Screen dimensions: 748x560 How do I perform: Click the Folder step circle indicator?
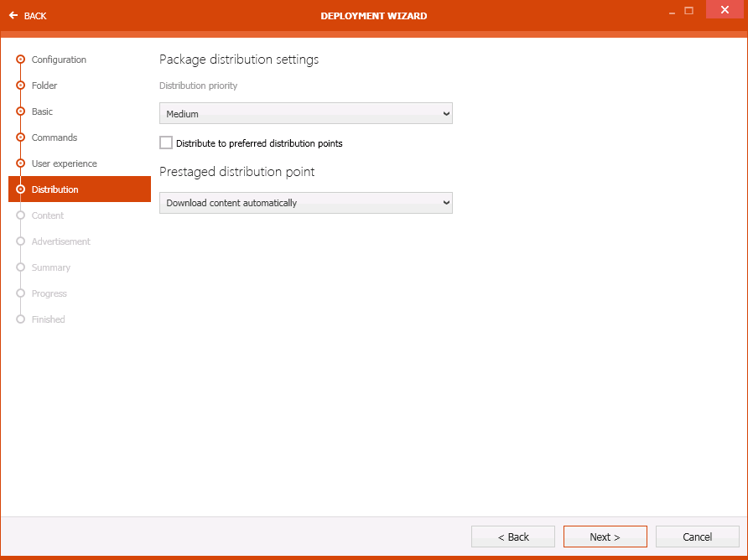coord(19,86)
